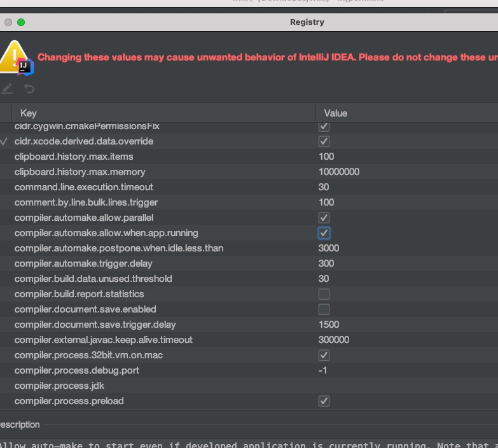Uncheck compiler.process.preload checkbox
This screenshot has height=448, width=498.
(x=324, y=401)
